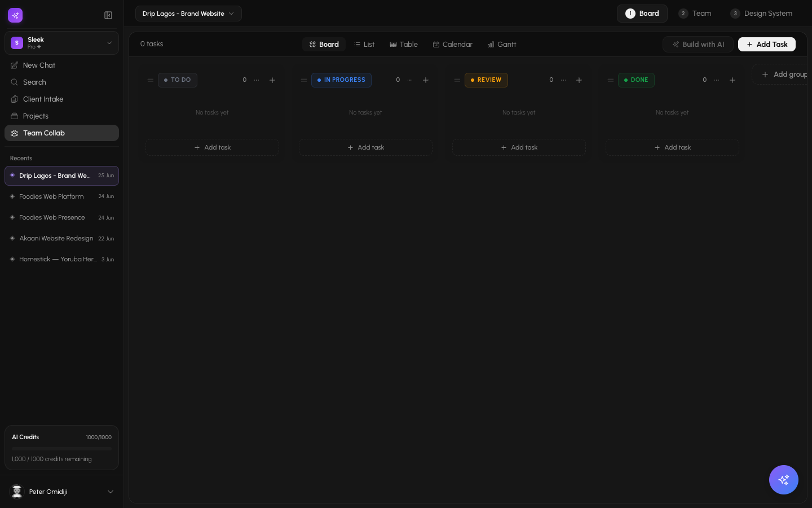
Task: Click the AI Credits progress bar
Action: point(62,449)
